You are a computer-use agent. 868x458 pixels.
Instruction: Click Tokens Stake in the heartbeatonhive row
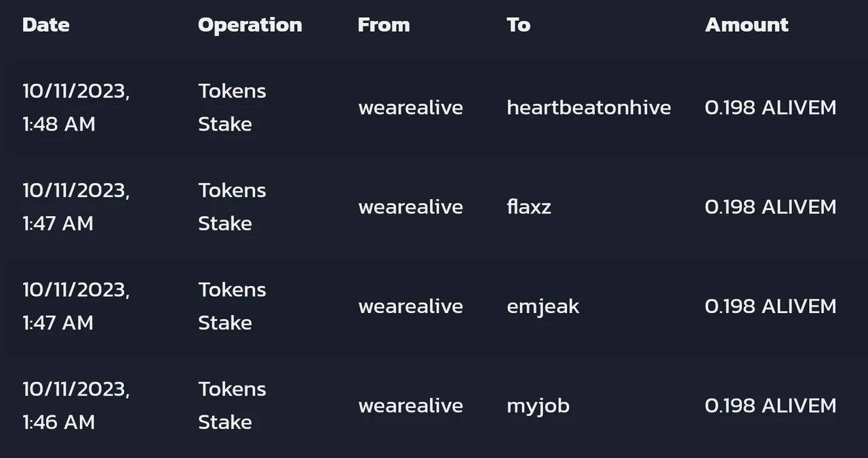[232, 108]
